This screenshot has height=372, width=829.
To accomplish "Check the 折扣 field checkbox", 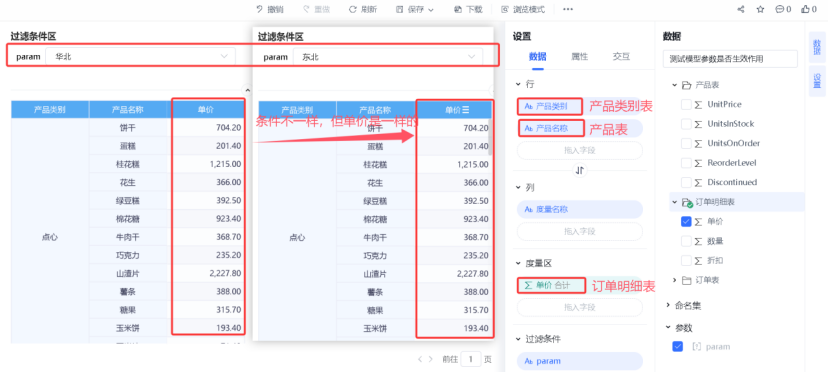I will pyautogui.click(x=686, y=261).
